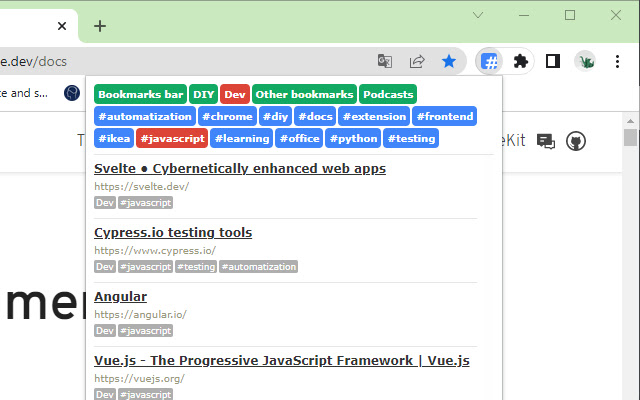Select the #python tag
The width and height of the screenshot is (640, 400).
(x=353, y=138)
